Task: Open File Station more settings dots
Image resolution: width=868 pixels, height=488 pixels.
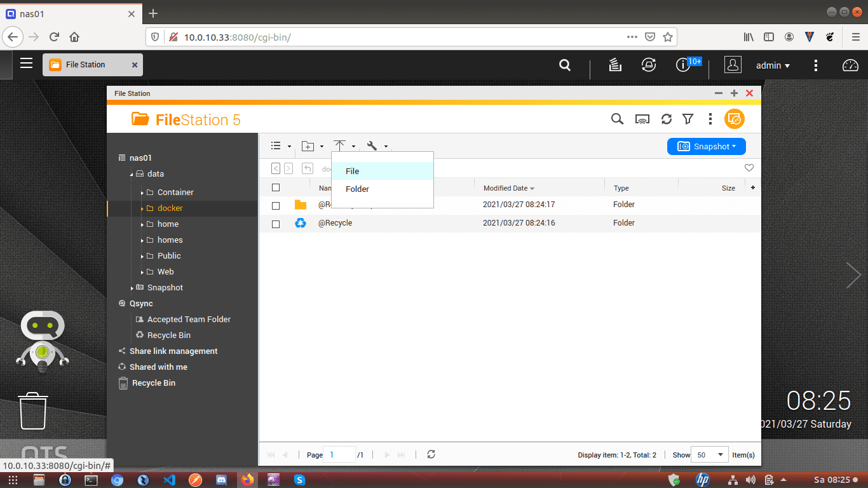Action: 710,119
